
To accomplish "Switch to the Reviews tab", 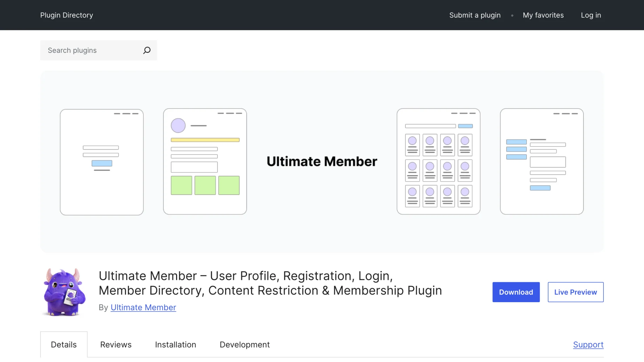I will click(x=116, y=345).
